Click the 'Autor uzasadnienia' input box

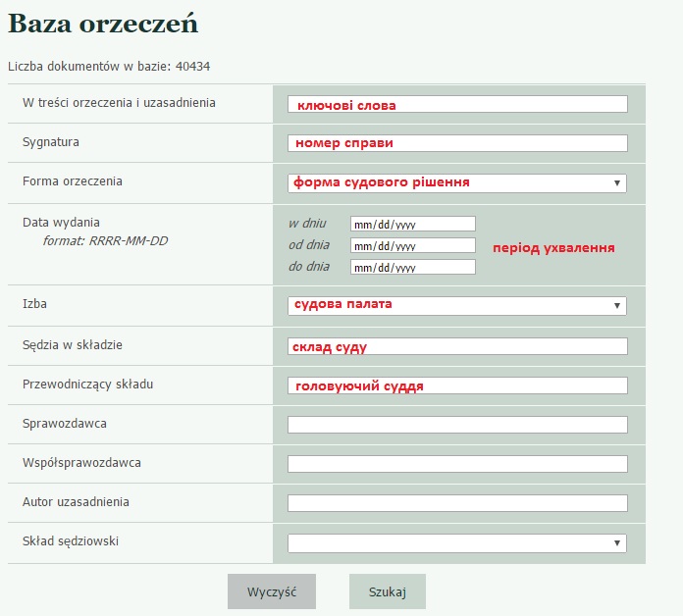(x=457, y=503)
